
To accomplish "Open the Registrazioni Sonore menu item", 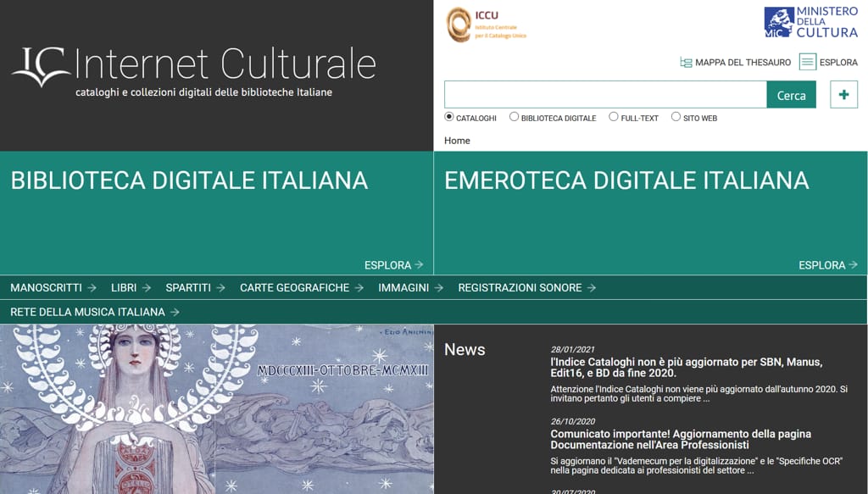I will (527, 287).
